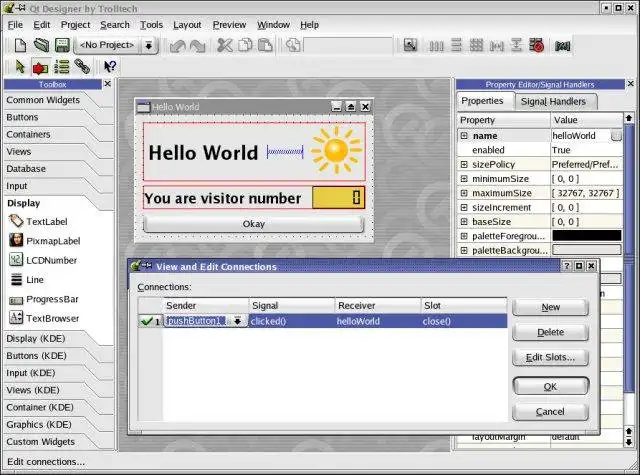The image size is (640, 475).
Task: Click Cancel in connections dialog
Action: [550, 412]
